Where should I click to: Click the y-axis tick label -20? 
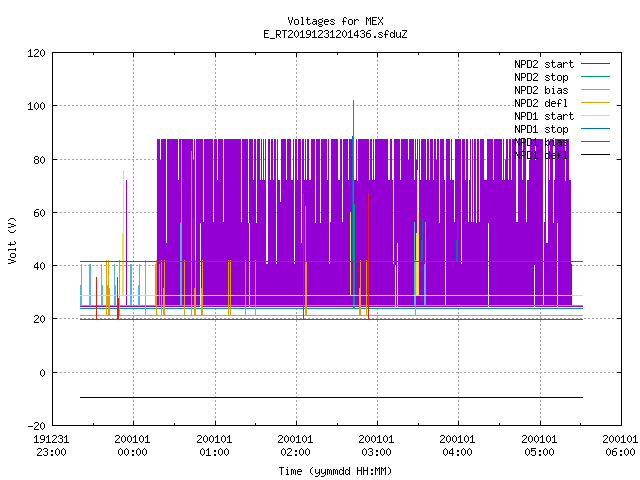(x=36, y=426)
